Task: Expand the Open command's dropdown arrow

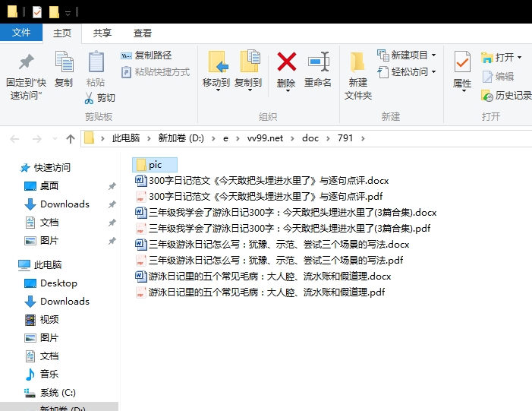Action: tap(519, 58)
